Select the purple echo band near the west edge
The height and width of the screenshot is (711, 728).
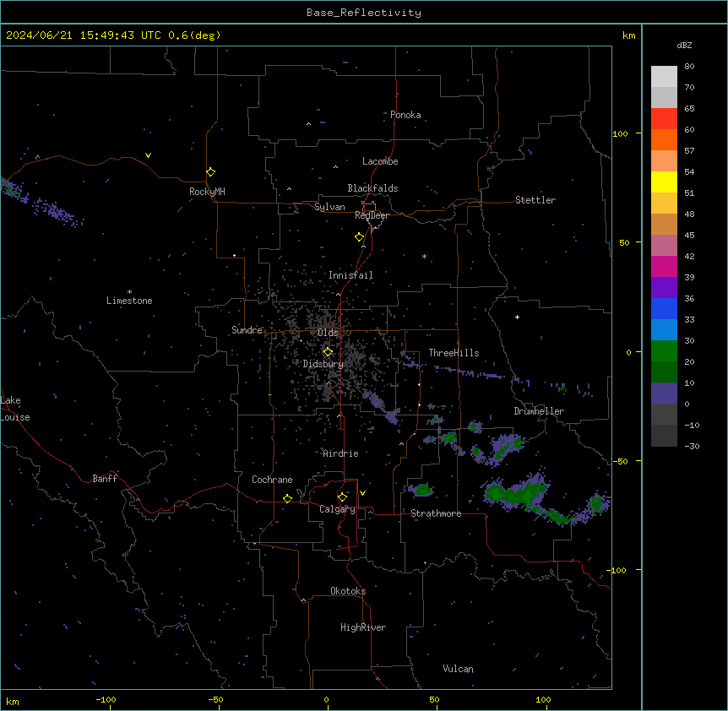[58, 212]
